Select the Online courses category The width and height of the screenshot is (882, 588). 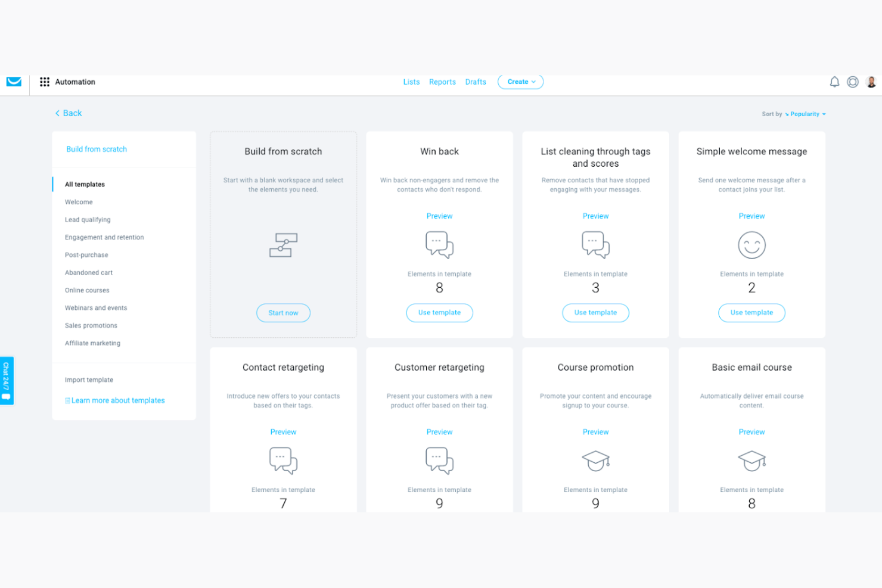tap(87, 291)
